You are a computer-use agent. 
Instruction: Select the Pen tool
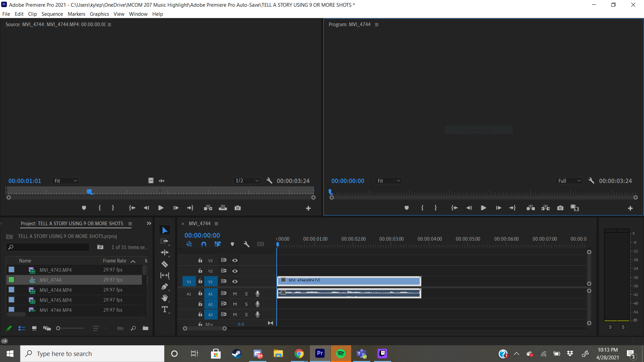(x=164, y=287)
